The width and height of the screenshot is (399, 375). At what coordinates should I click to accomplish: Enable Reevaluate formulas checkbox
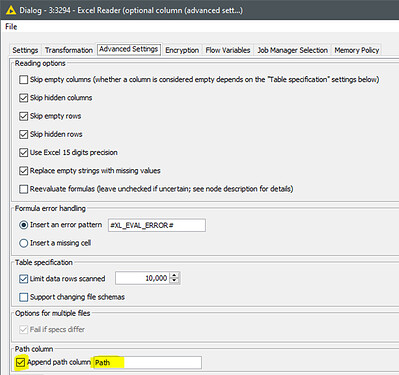[23, 189]
